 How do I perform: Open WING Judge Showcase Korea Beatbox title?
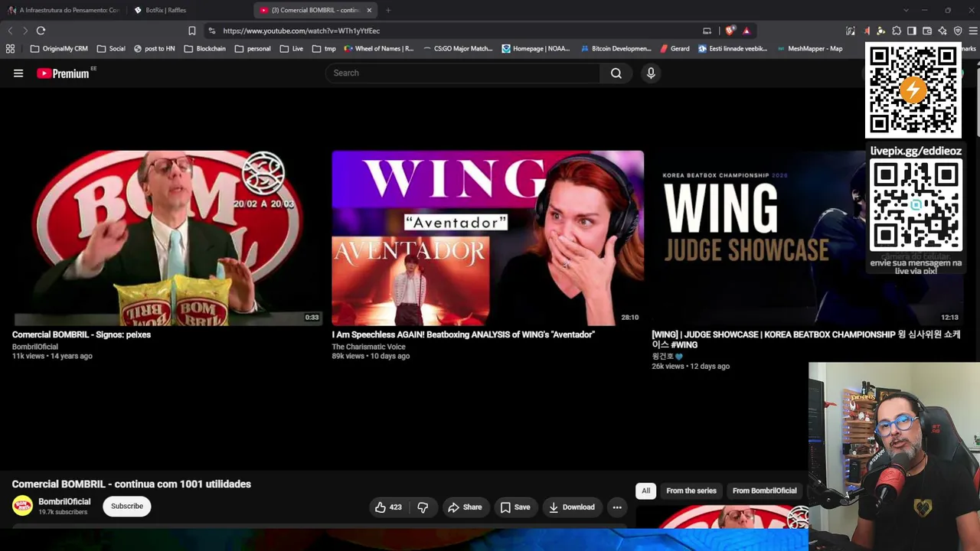(x=805, y=340)
